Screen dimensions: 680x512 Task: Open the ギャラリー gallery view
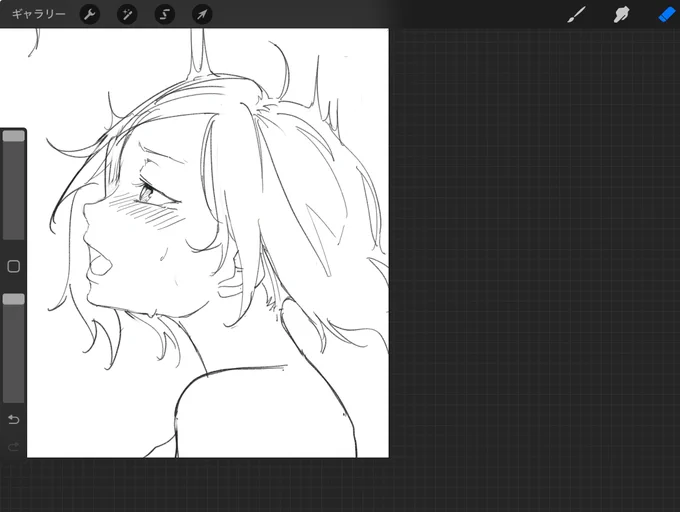point(38,14)
